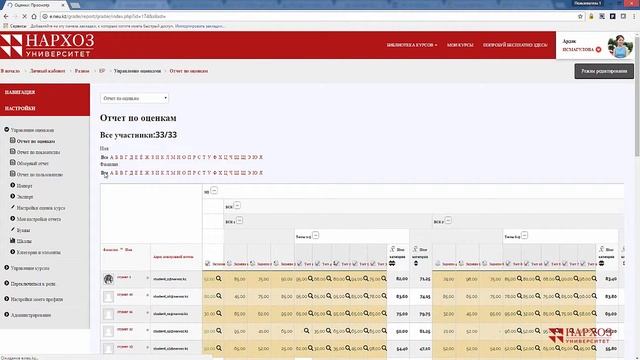The height and width of the screenshot is (360, 640).
Task: Open Настройки оценок курса in the sidebar
Action: pos(41,208)
